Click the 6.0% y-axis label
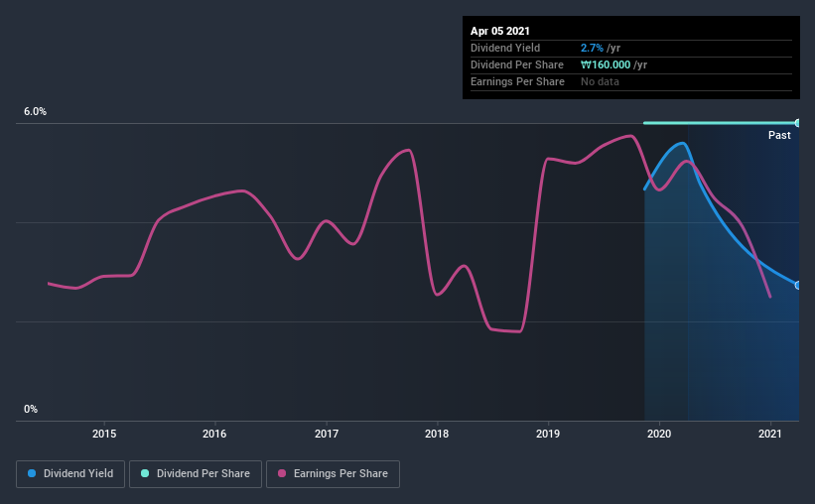 [35, 112]
